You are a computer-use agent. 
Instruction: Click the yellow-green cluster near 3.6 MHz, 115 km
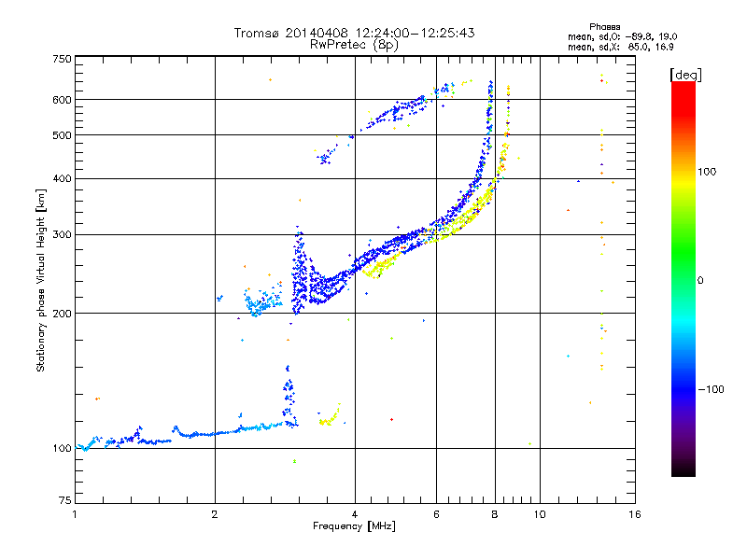330,415
